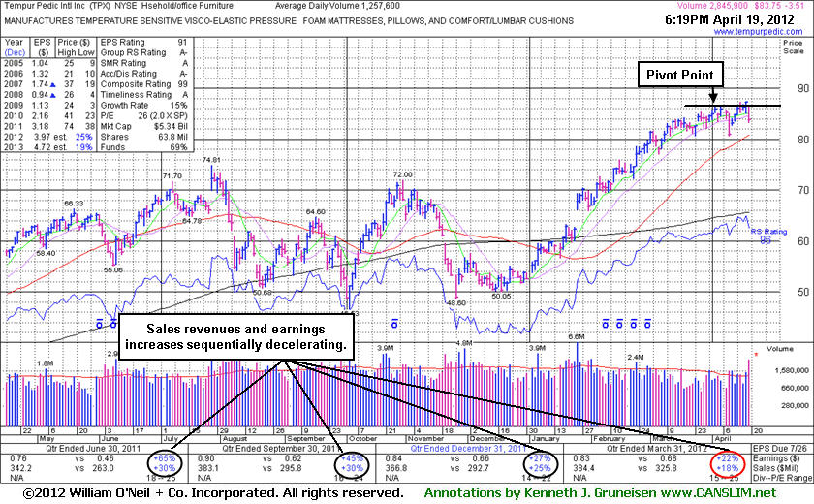Click the '50.05' December low label

click(502, 296)
